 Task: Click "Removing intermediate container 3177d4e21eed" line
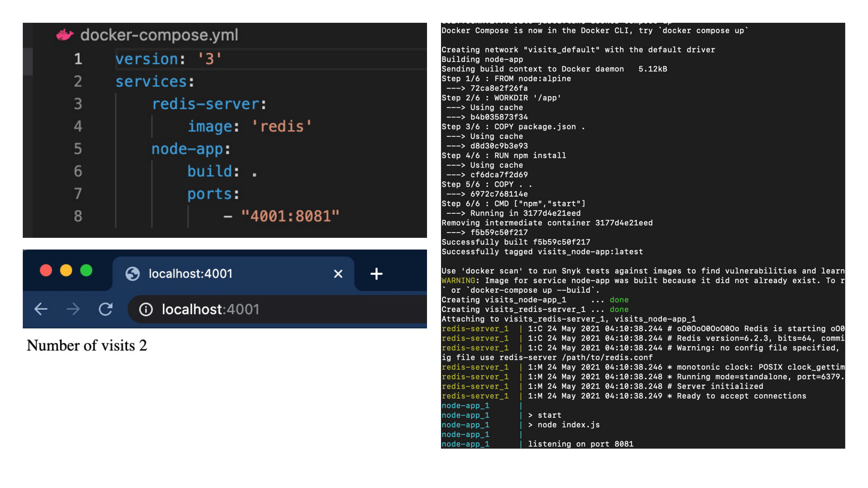(547, 223)
